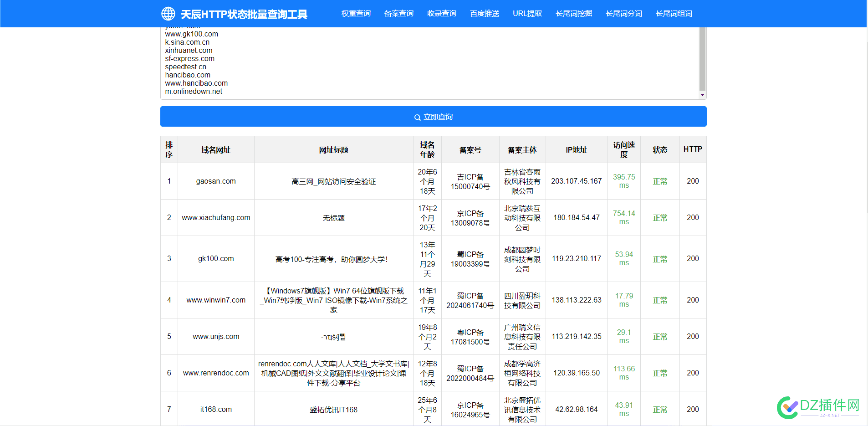Viewport: 868px width, 426px height.
Task: Click the 京ICP备13009078号 record number
Action: point(470,218)
